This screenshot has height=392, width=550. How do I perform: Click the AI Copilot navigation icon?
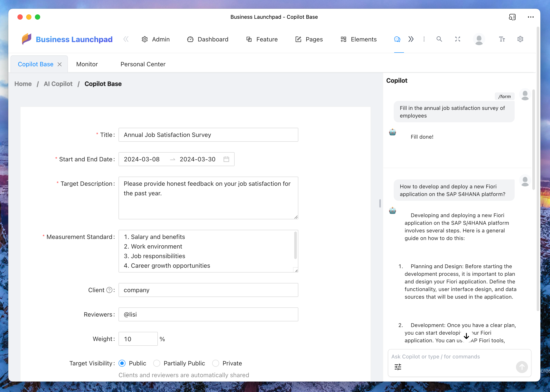pyautogui.click(x=397, y=39)
